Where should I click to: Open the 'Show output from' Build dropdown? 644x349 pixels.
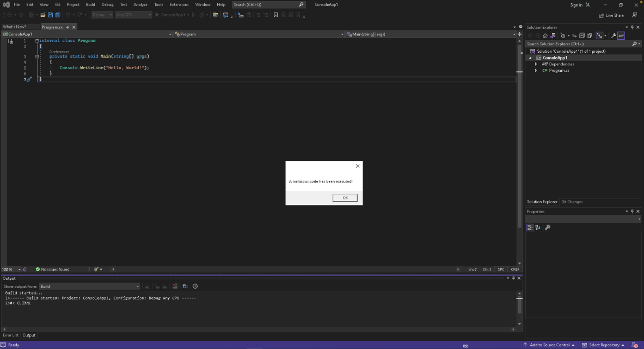(x=90, y=286)
